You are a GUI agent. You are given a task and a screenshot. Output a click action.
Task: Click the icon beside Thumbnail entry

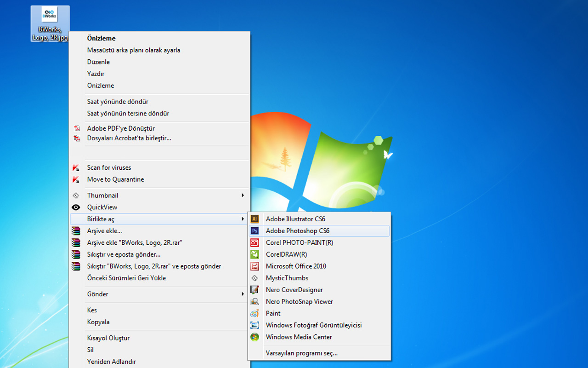click(76, 195)
